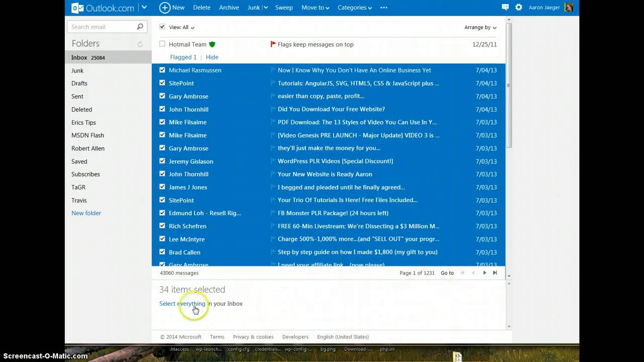
Task: Go to next page arrow
Action: (485, 273)
